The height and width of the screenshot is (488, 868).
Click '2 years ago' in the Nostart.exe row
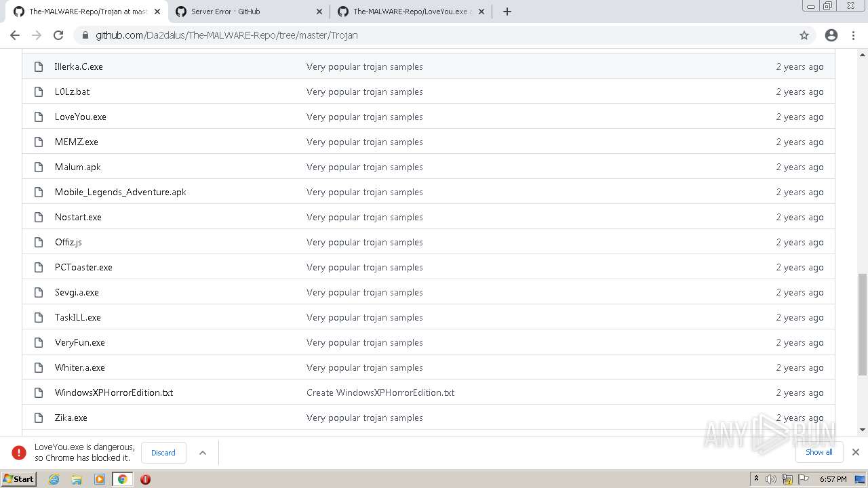coord(800,217)
